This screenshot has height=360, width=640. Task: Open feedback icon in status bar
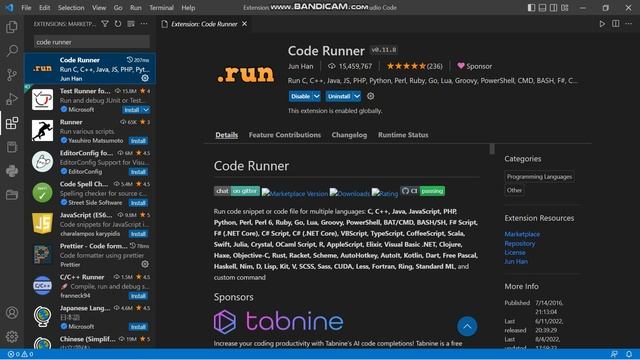click(x=614, y=354)
